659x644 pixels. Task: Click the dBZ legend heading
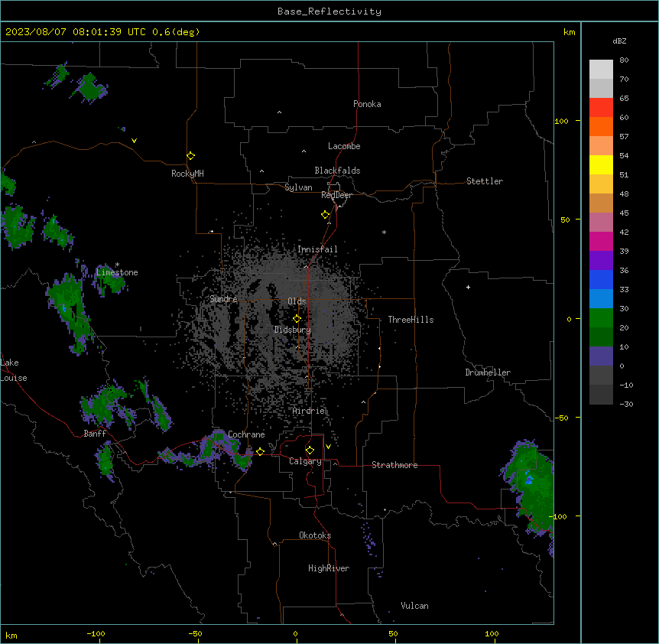click(619, 41)
